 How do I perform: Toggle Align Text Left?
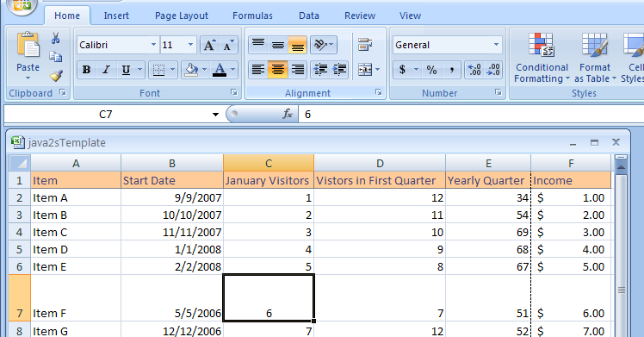258,70
